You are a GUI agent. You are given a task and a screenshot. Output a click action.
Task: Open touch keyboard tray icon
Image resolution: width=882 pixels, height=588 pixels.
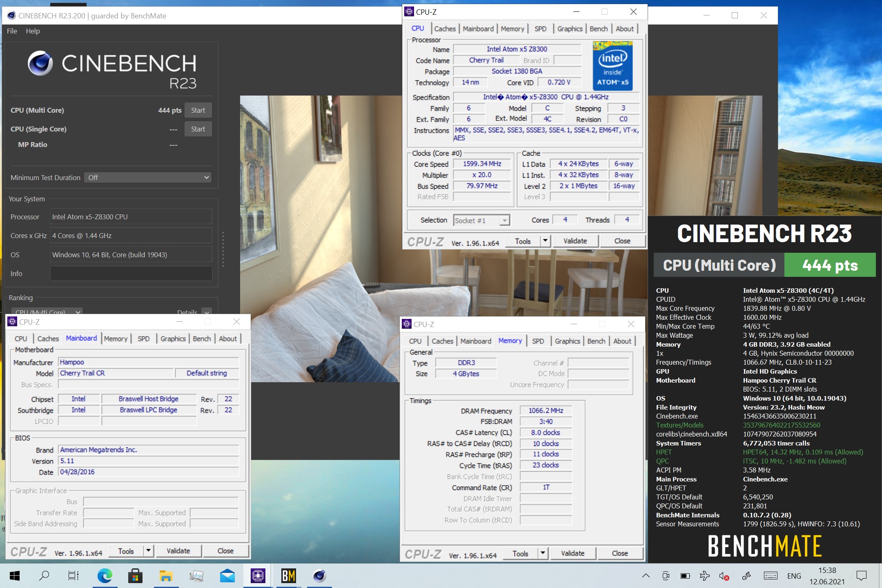pyautogui.click(x=770, y=576)
